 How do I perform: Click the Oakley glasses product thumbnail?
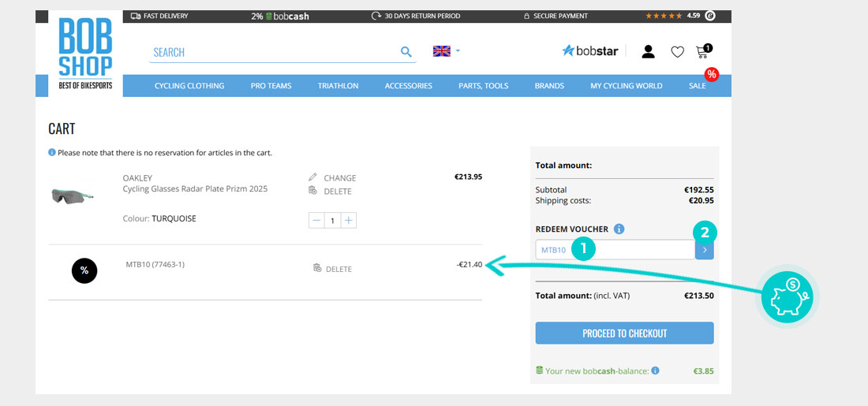tap(73, 196)
